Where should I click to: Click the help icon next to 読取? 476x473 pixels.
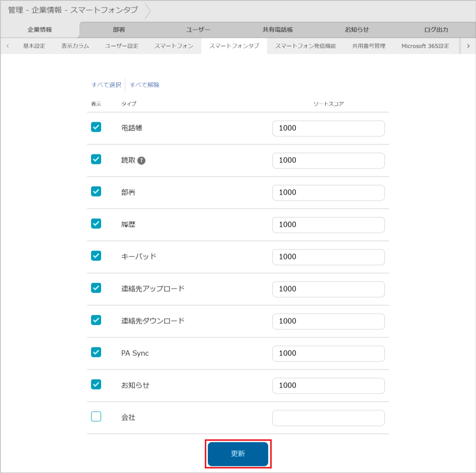click(140, 160)
